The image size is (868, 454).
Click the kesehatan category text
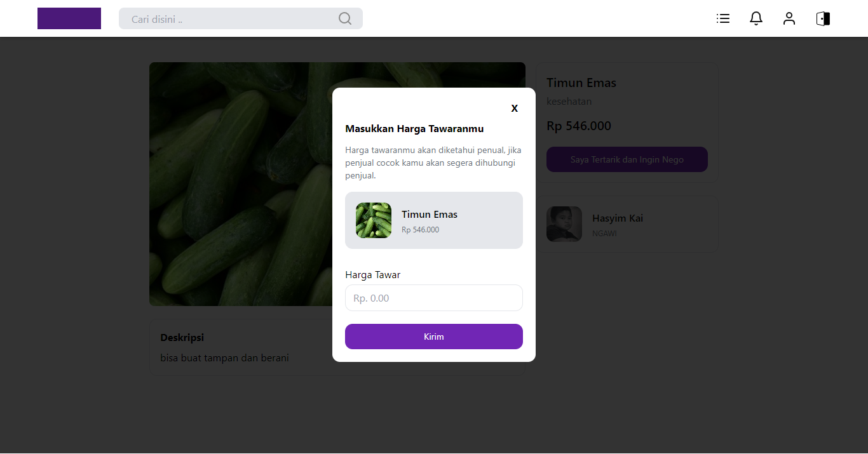click(569, 102)
